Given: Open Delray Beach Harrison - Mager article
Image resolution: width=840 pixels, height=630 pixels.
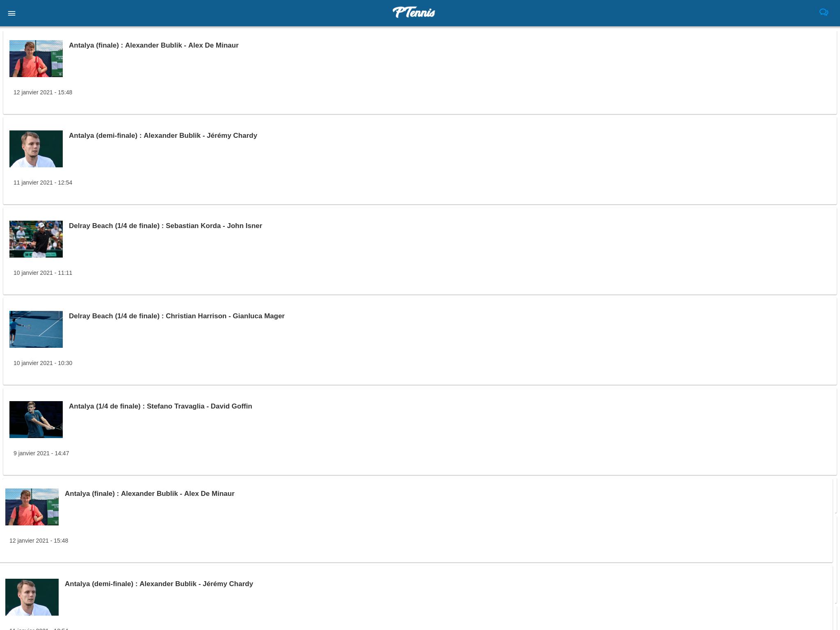Looking at the screenshot, I should click(x=177, y=316).
